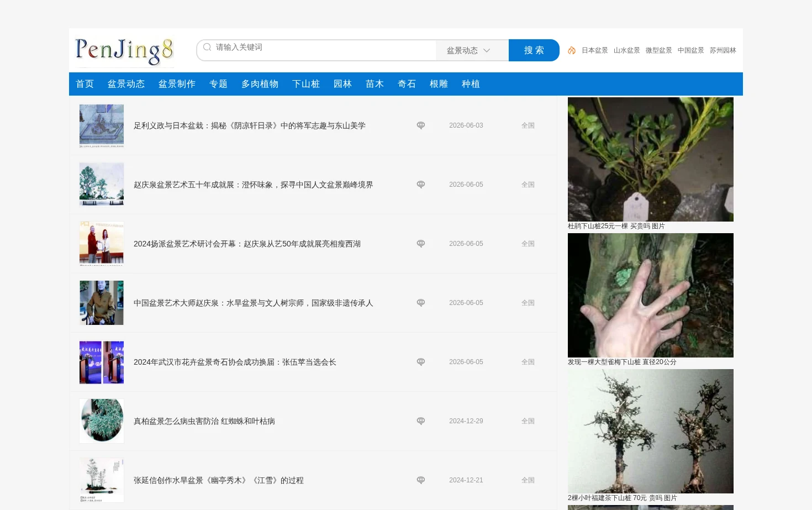
Task: Go to the 种植 section
Action: pos(471,84)
